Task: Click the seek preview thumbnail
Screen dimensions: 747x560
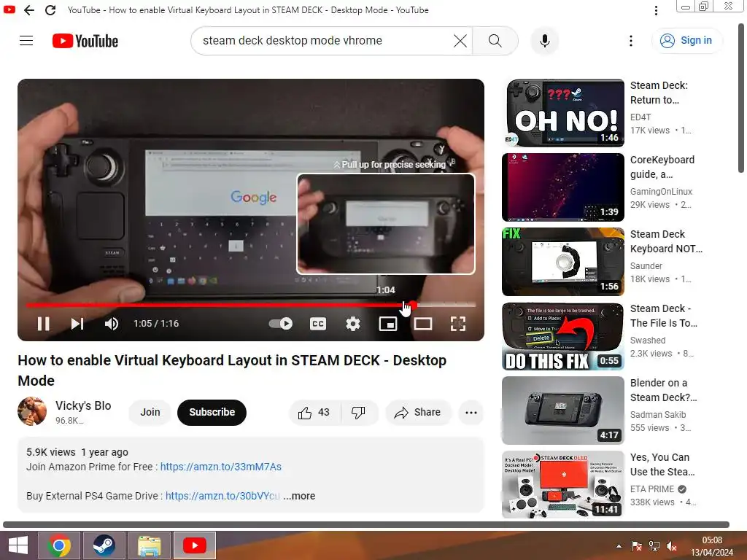Action: (385, 224)
